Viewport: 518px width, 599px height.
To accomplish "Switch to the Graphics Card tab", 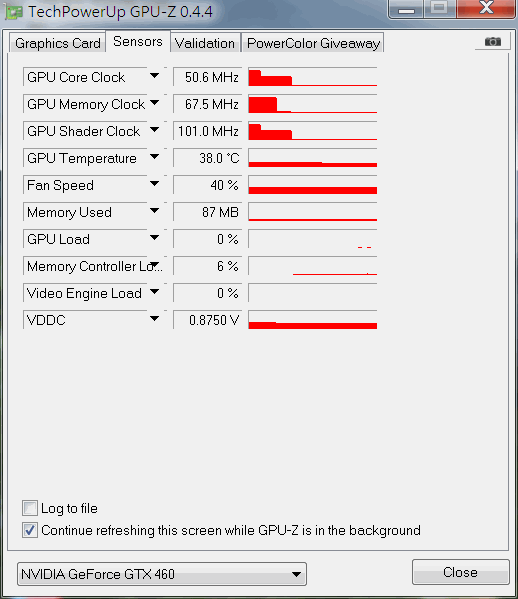I will 58,43.
